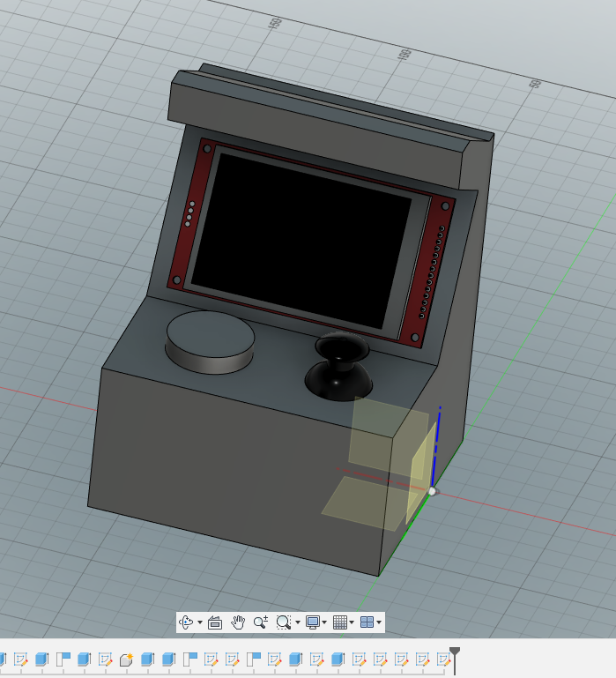
Task: Open the Display Settings dropdown arrow
Action: pyautogui.click(x=325, y=623)
